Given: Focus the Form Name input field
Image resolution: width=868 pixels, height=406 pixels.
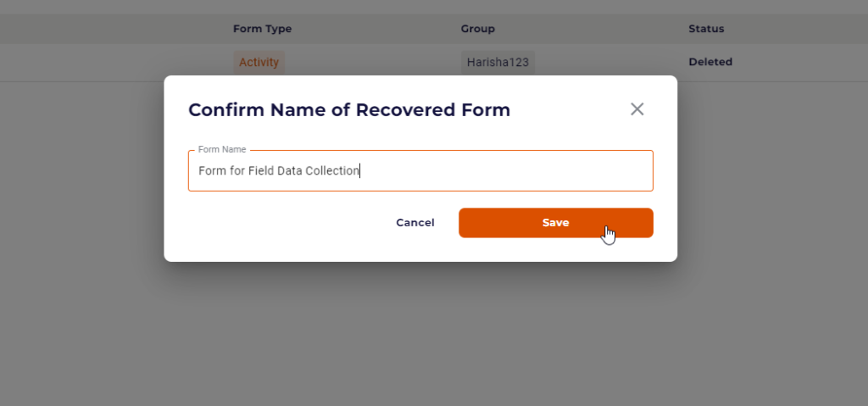Looking at the screenshot, I should 420,170.
